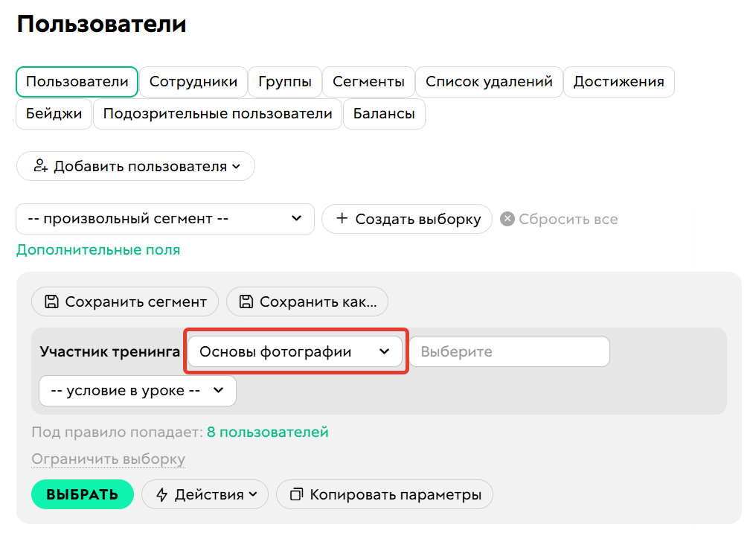Click the X icon next to "Сбросить все"

(507, 219)
